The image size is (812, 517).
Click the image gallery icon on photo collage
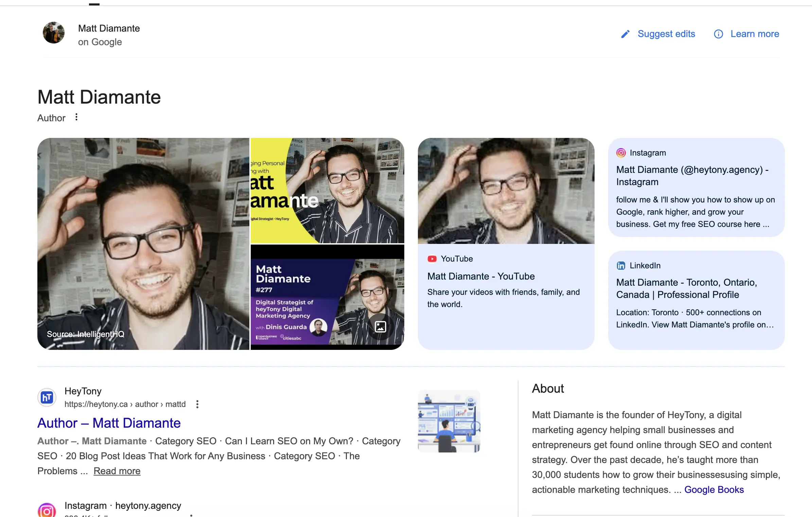click(x=380, y=327)
